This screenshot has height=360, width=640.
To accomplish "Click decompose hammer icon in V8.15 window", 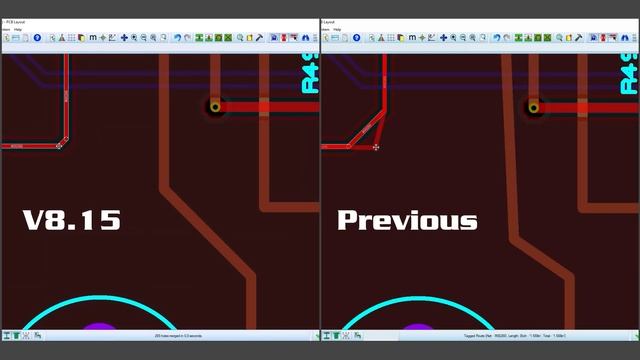I will (259, 38).
